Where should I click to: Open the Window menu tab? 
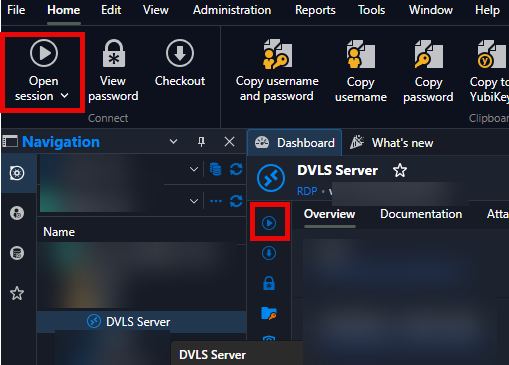click(x=431, y=10)
